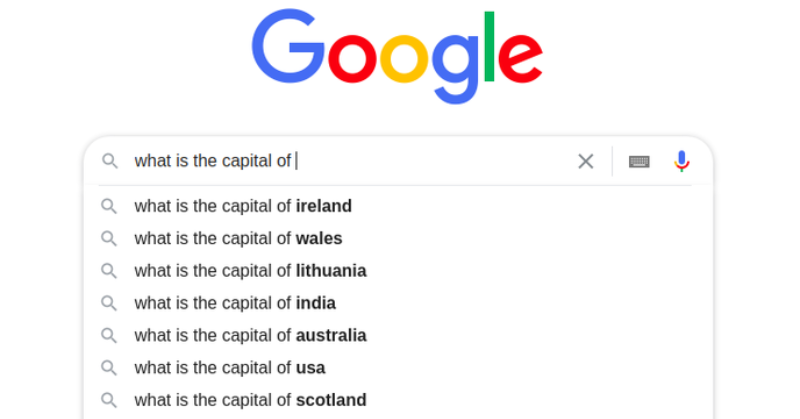Choose the 'capital of usa' suggestion

(398, 367)
